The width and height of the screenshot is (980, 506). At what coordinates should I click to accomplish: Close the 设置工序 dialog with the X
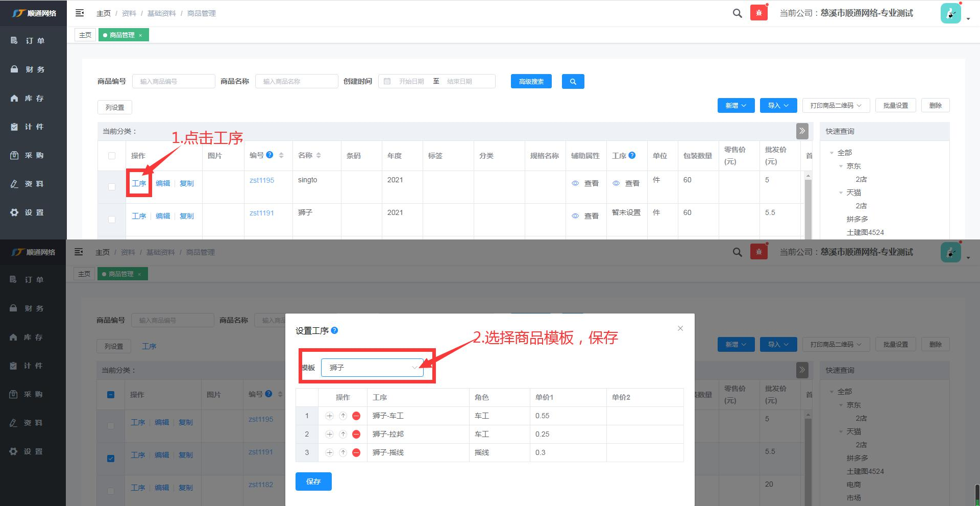click(x=680, y=328)
